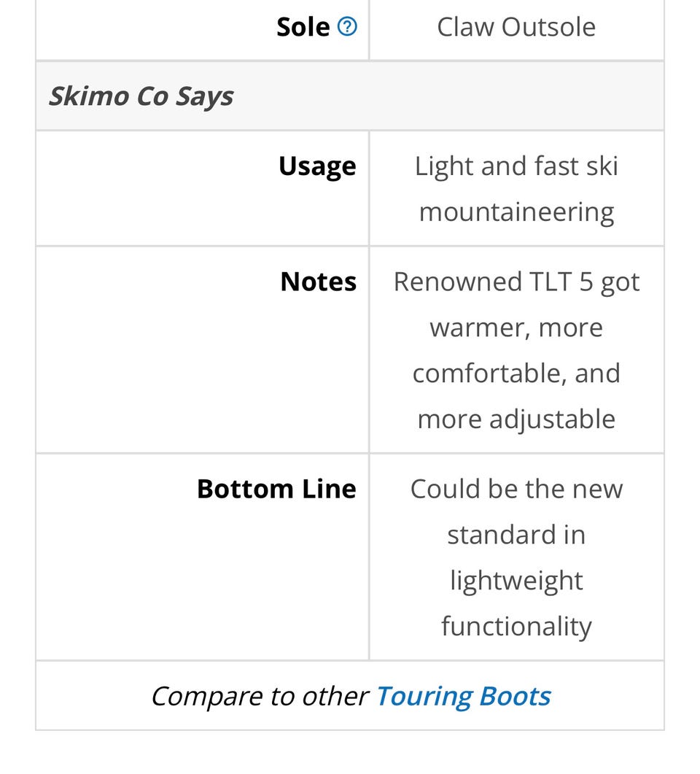The height and width of the screenshot is (774, 700).
Task: Click the Usage row label
Action: pyautogui.click(x=317, y=166)
